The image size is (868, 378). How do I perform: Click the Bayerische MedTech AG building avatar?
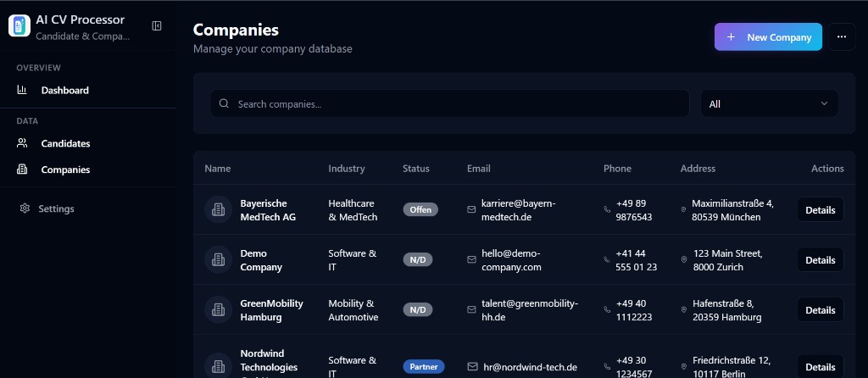pos(218,209)
